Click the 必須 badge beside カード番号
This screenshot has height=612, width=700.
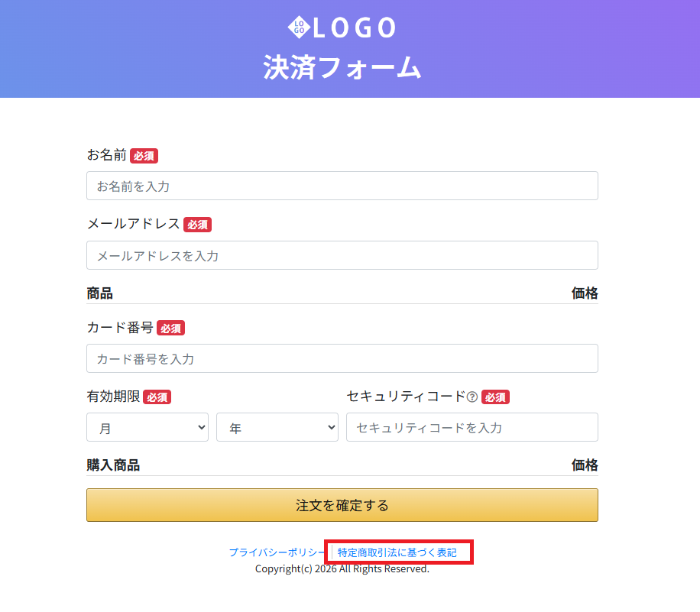coord(170,329)
